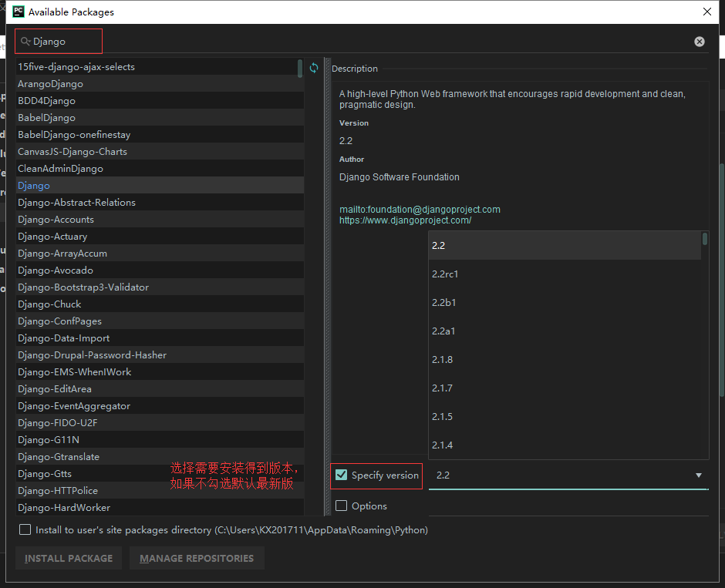This screenshot has height=588, width=725.
Task: Open the Specify version dropdown arrow
Action: tap(699, 475)
